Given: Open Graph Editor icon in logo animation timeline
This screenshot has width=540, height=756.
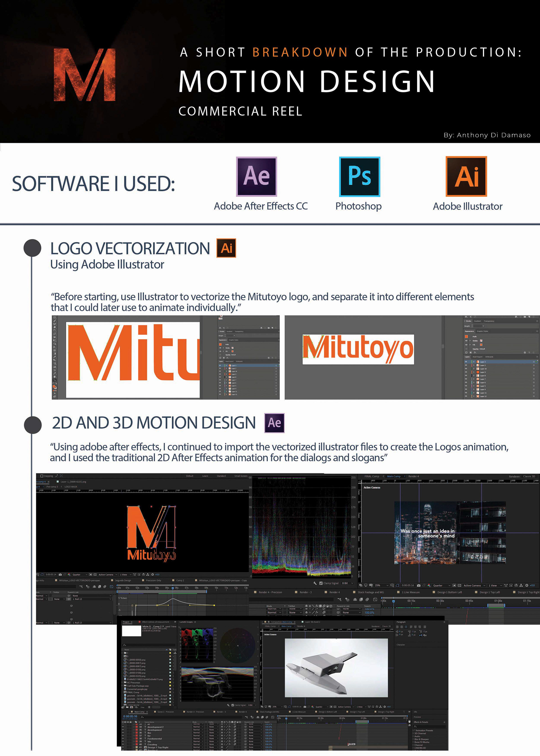Looking at the screenshot, I should (112, 586).
